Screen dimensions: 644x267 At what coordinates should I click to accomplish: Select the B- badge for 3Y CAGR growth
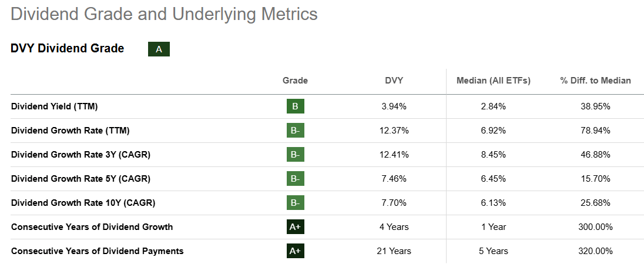[x=295, y=155]
